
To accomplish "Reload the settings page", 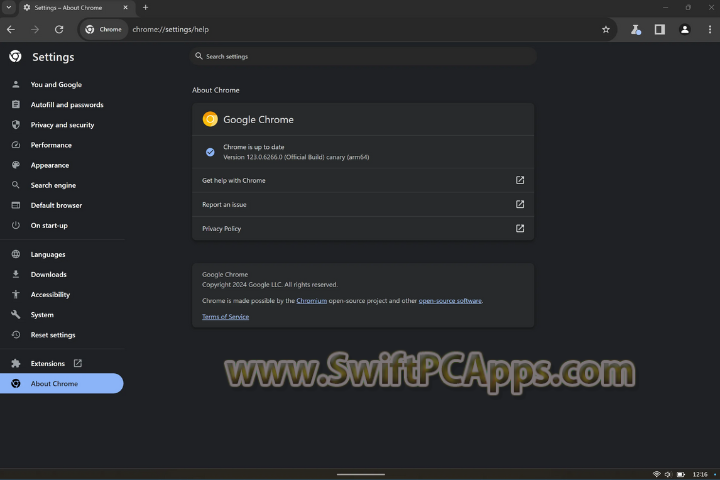I will pos(59,29).
